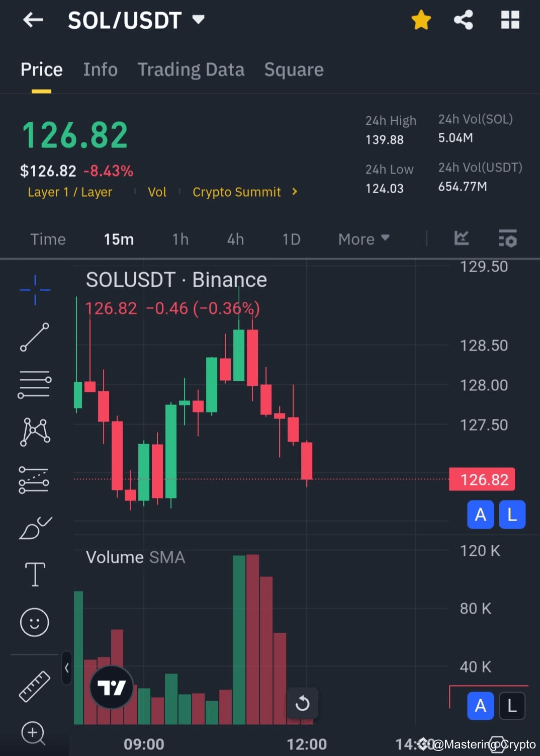Select the trend line drawing tool
Viewport: 540px width, 756px height.
pyautogui.click(x=34, y=336)
